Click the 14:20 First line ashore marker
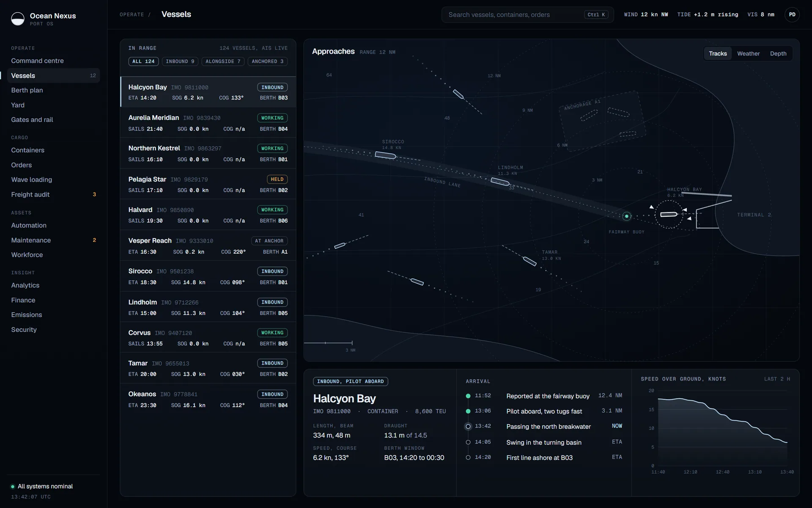Screen dimensions: 812x508 [468, 457]
